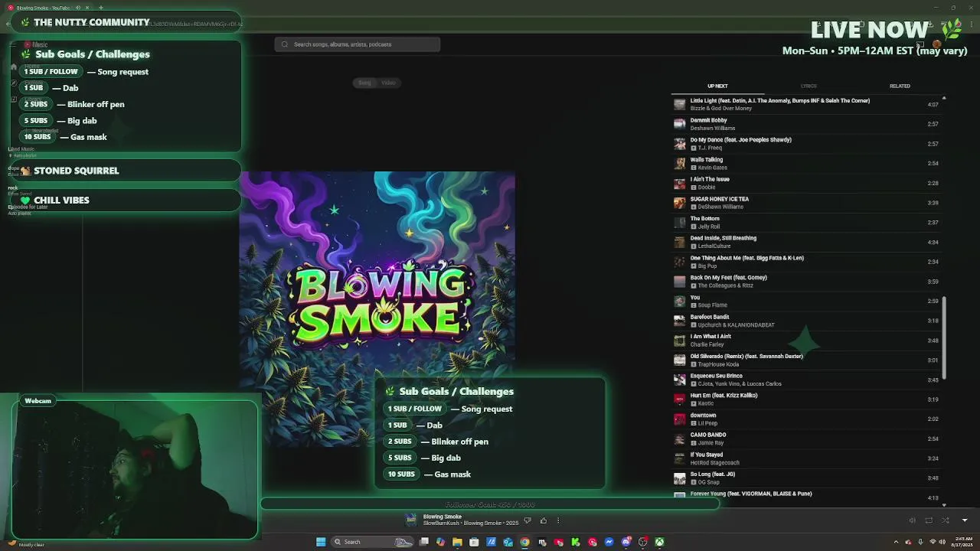Click the queue list scrollbar thumb
This screenshot has height=551, width=980.
click(944, 337)
